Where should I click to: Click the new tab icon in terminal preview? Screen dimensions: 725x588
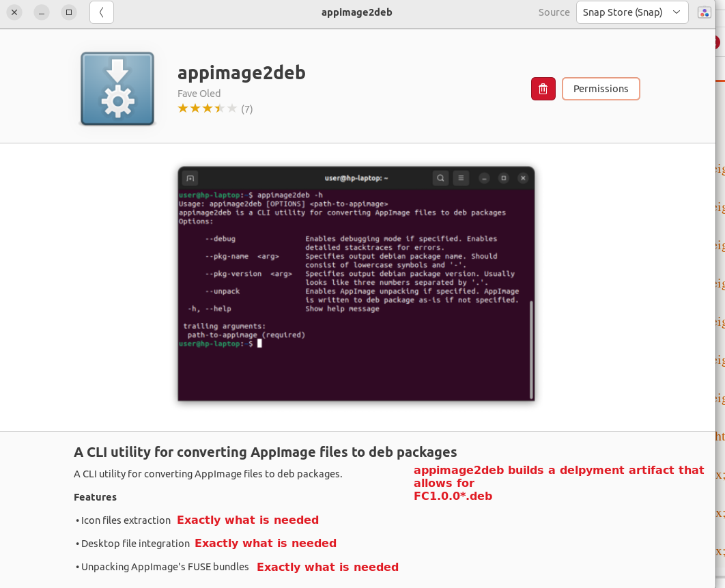190,178
